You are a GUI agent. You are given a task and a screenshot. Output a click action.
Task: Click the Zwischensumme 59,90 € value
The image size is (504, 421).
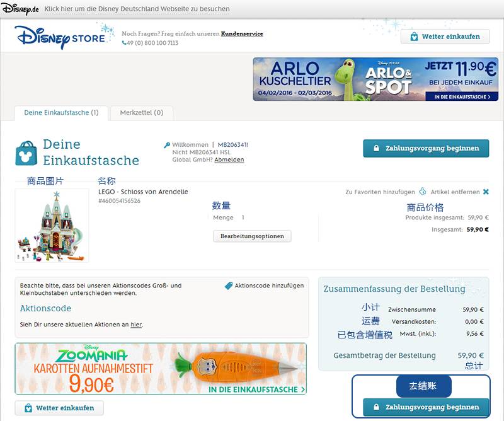pos(473,309)
